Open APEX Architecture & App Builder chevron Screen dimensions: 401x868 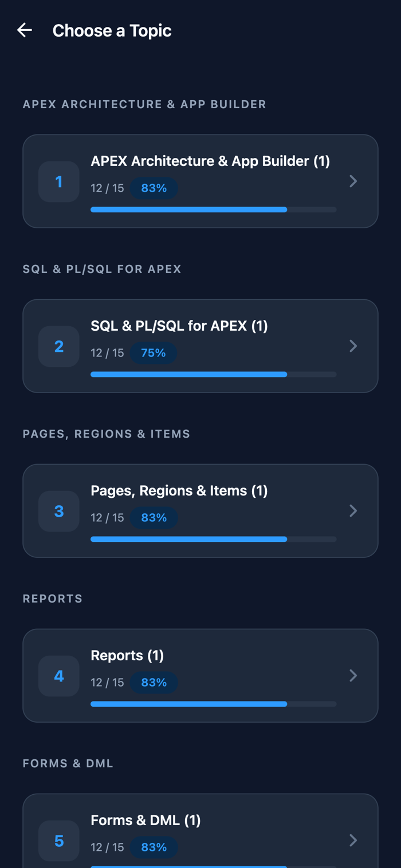353,181
